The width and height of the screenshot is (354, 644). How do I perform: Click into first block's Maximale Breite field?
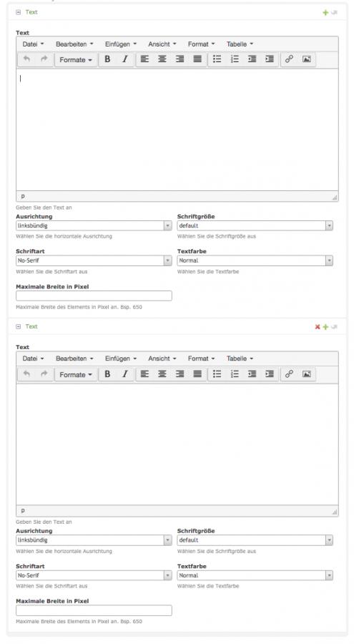94,296
